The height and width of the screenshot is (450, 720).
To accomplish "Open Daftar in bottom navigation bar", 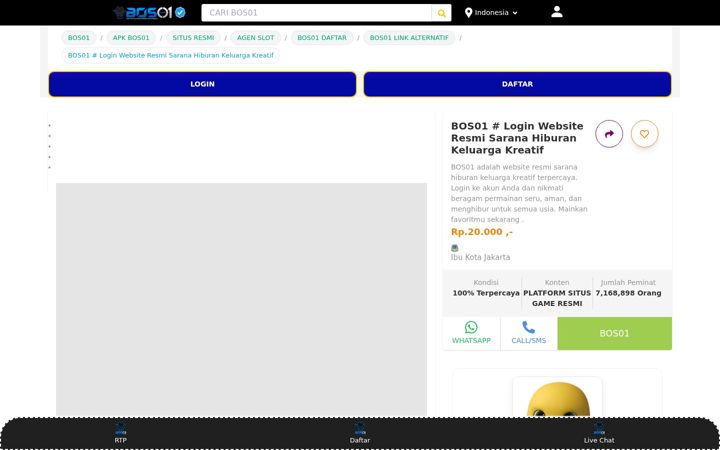I will coord(360,433).
